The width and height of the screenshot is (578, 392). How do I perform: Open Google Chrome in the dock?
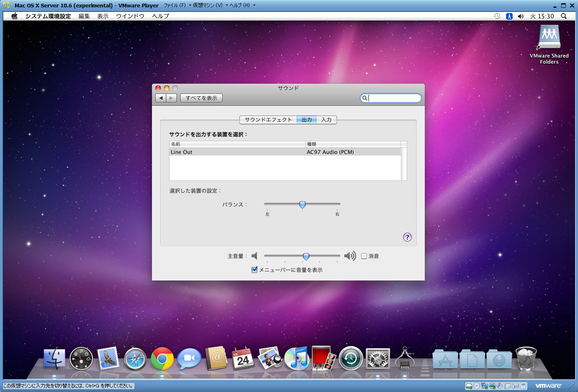[x=162, y=359]
